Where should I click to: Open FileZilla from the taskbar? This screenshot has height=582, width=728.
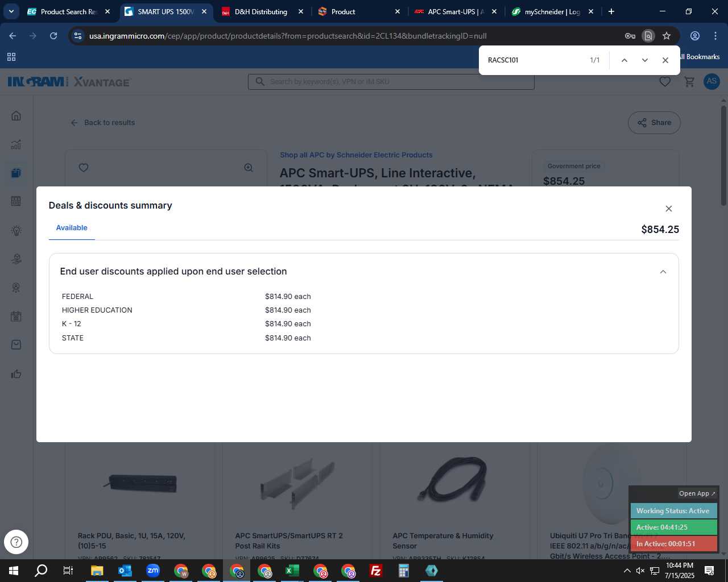tap(375, 571)
